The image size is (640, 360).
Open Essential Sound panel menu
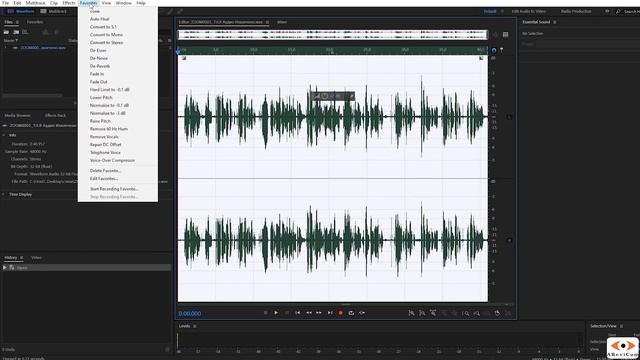coord(555,22)
